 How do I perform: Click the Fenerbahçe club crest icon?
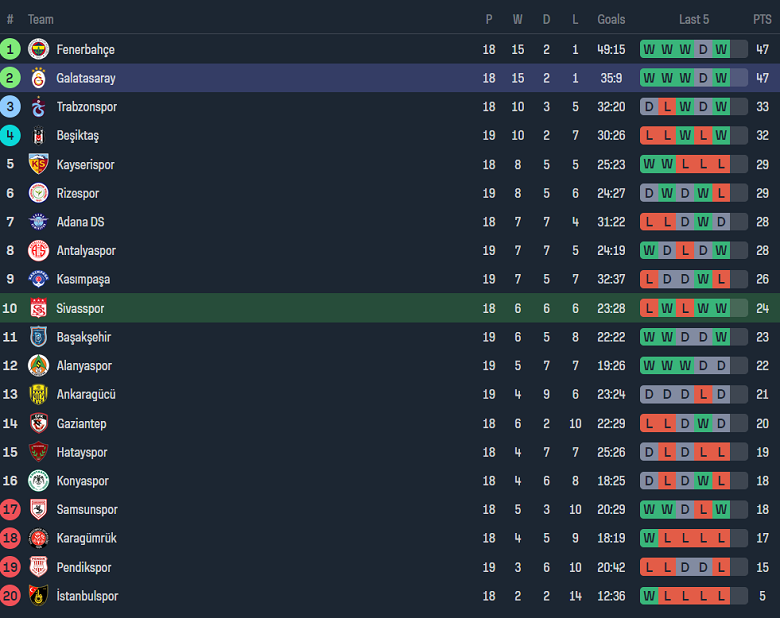38,49
